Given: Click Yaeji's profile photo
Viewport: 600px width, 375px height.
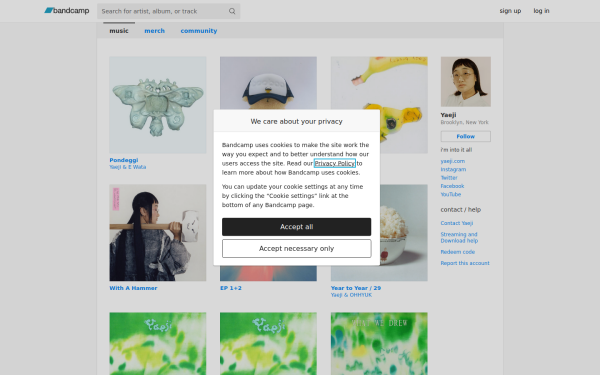Looking at the screenshot, I should click(x=466, y=82).
